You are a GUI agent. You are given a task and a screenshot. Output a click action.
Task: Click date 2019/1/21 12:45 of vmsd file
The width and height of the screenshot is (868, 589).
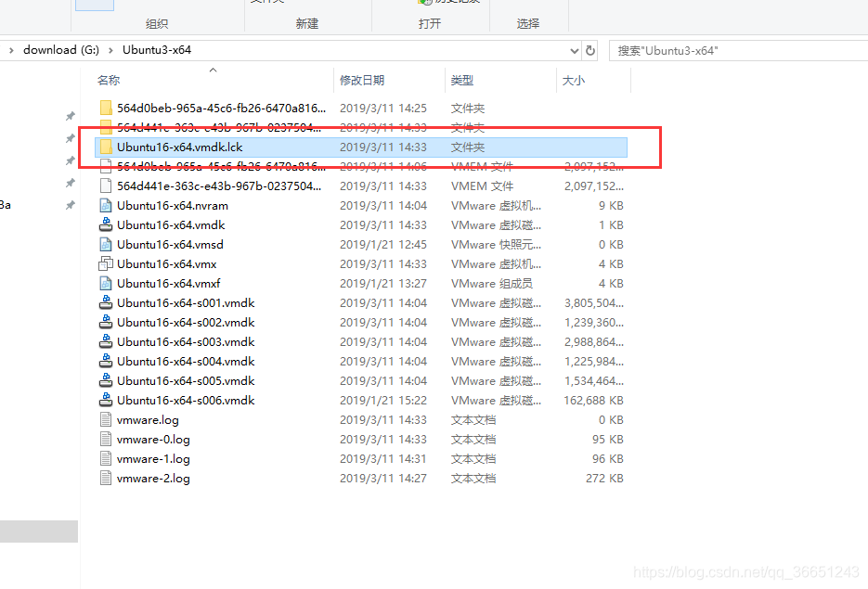[x=383, y=244]
